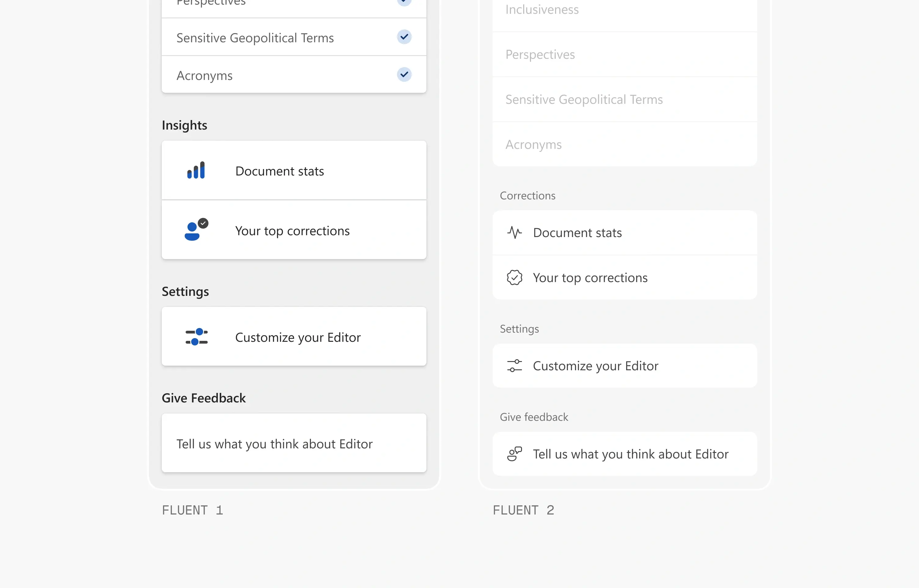Click the bar chart icon beside Document stats
Viewport: 919px width, 588px height.
[196, 170]
